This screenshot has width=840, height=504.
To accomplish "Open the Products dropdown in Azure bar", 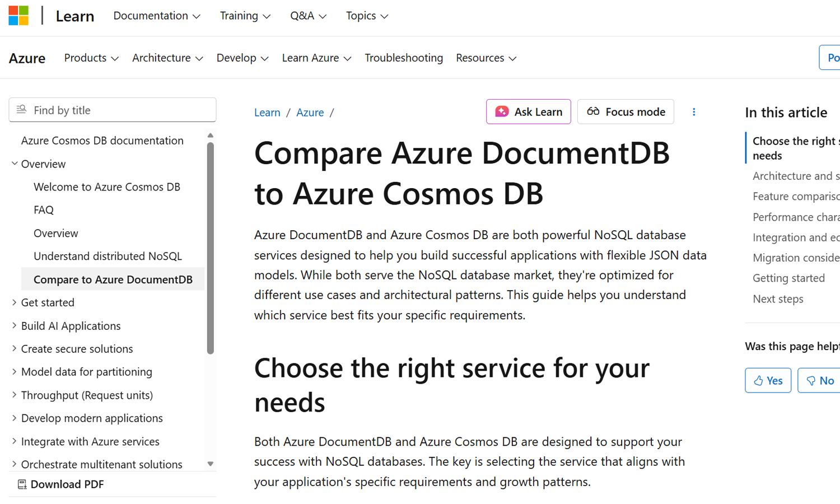I will click(x=91, y=58).
